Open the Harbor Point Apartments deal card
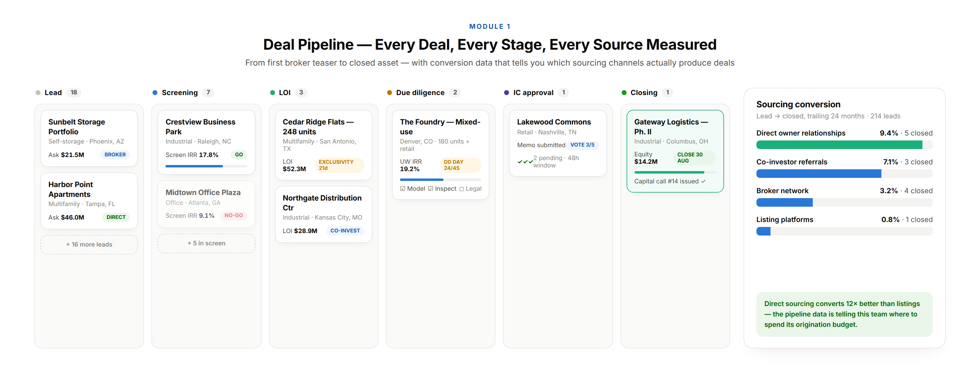 point(89,201)
